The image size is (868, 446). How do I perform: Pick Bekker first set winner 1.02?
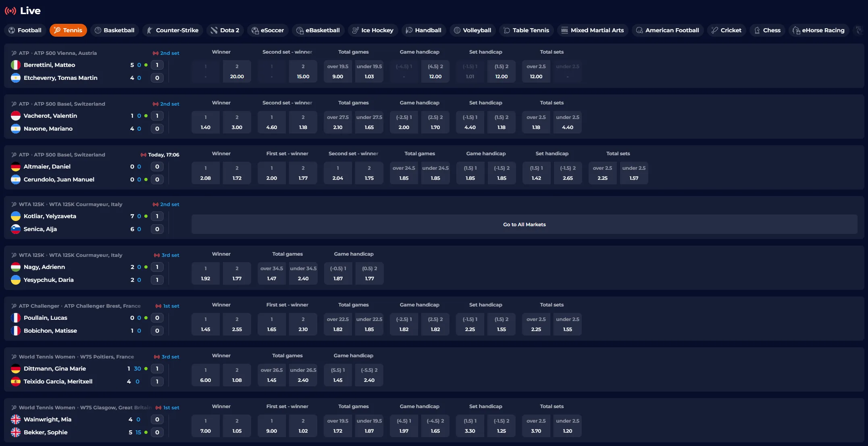tap(303, 426)
